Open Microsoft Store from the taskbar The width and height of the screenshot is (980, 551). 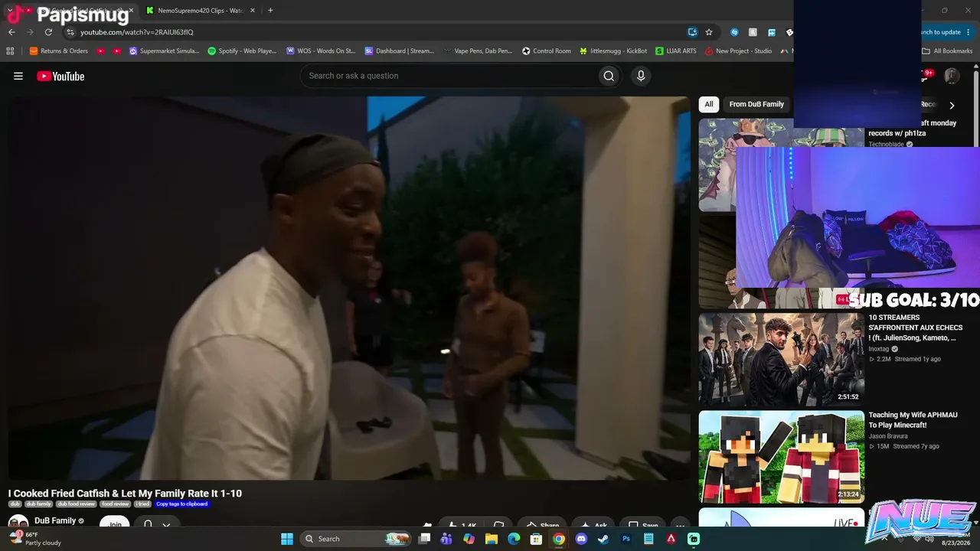[x=537, y=539]
